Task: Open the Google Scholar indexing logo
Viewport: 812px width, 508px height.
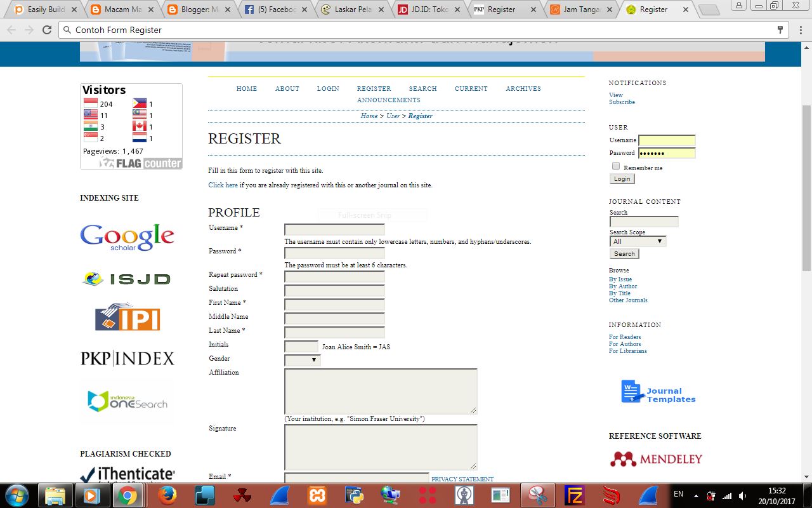Action: tap(127, 237)
